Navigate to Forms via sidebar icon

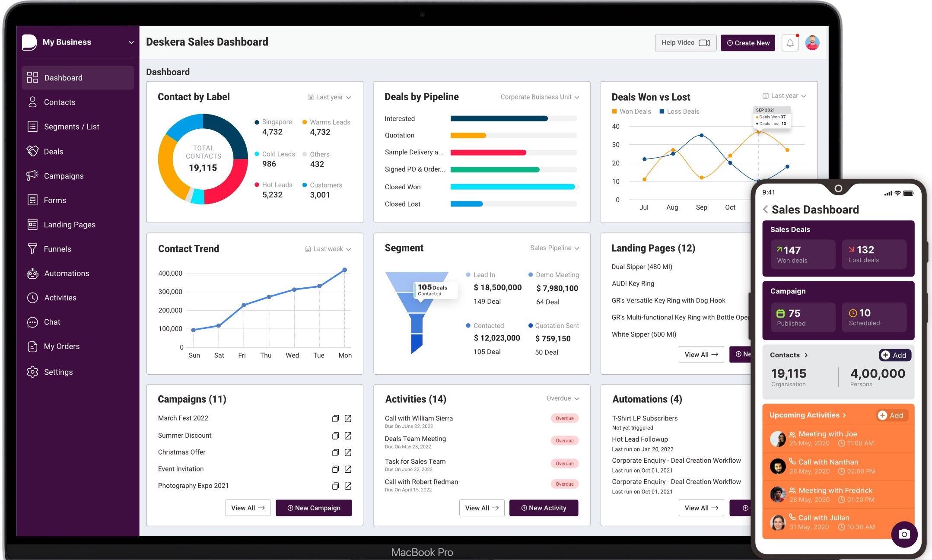click(x=32, y=200)
